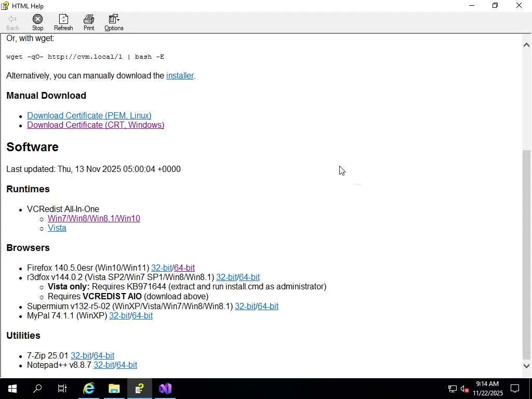Open the notification center icon
The width and height of the screenshot is (532, 399).
click(515, 389)
